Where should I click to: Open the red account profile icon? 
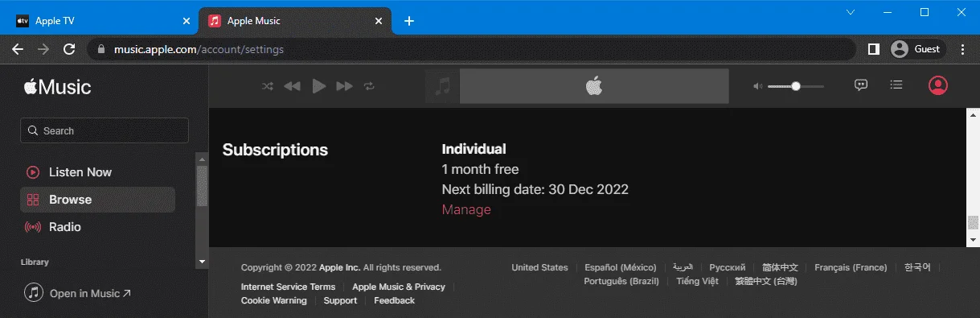938,85
